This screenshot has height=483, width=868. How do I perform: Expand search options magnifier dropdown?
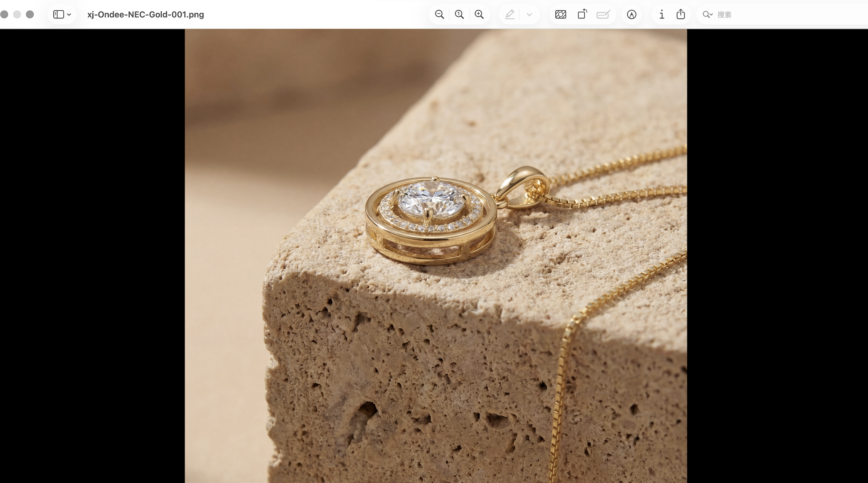(708, 14)
